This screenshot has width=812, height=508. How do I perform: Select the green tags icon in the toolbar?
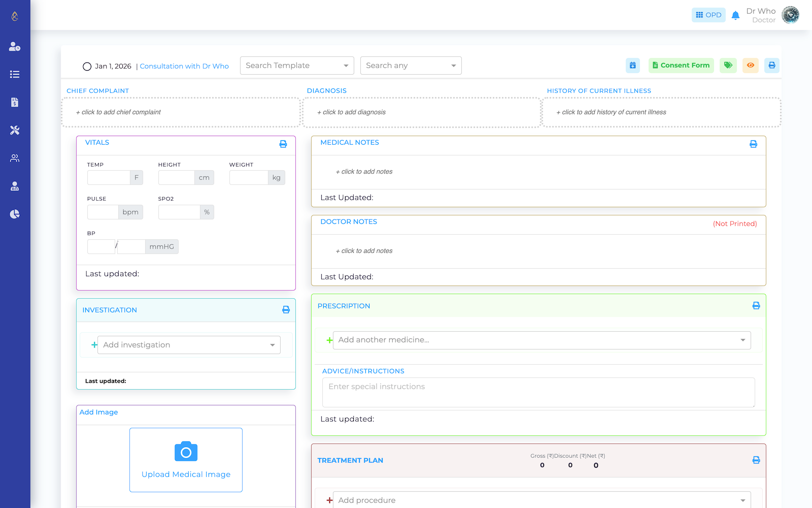pos(728,65)
